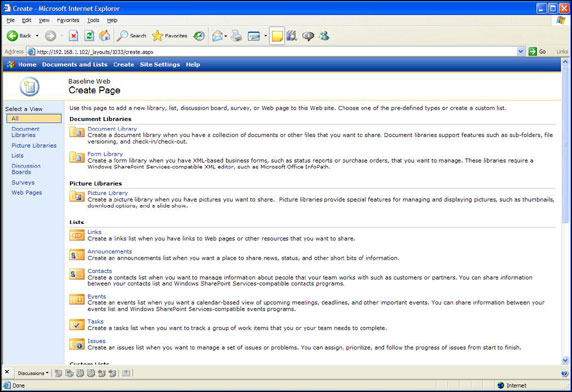The width and height of the screenshot is (572, 392).
Task: Open Site Settings in navigation bar
Action: (160, 65)
